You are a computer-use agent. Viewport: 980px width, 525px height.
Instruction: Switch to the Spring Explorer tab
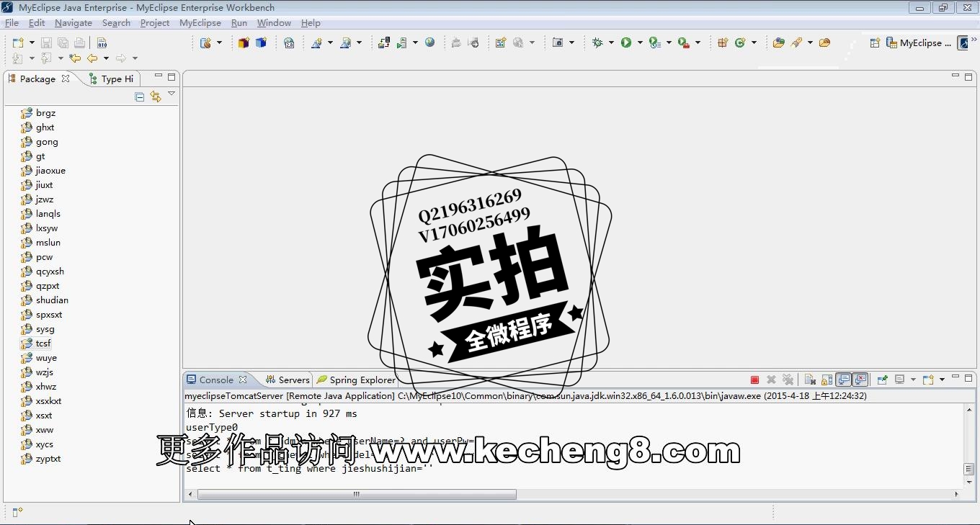coord(357,380)
